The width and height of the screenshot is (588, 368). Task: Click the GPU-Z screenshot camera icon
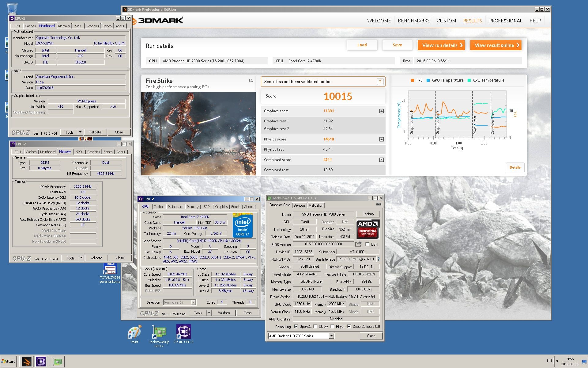[379, 204]
